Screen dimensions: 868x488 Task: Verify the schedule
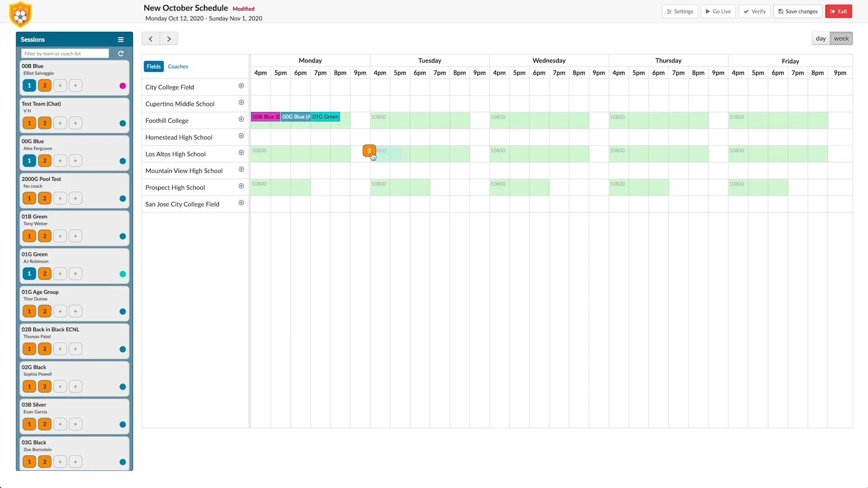pos(755,11)
